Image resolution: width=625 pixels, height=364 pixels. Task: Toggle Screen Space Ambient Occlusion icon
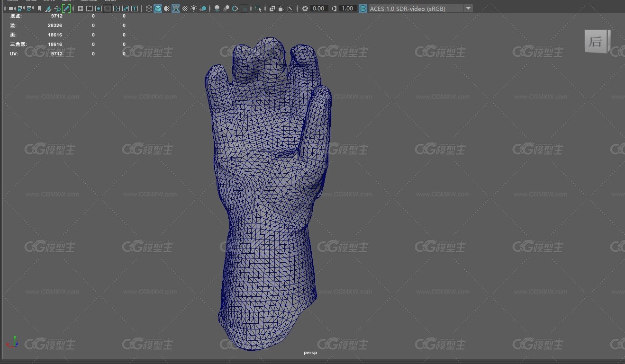click(x=217, y=9)
